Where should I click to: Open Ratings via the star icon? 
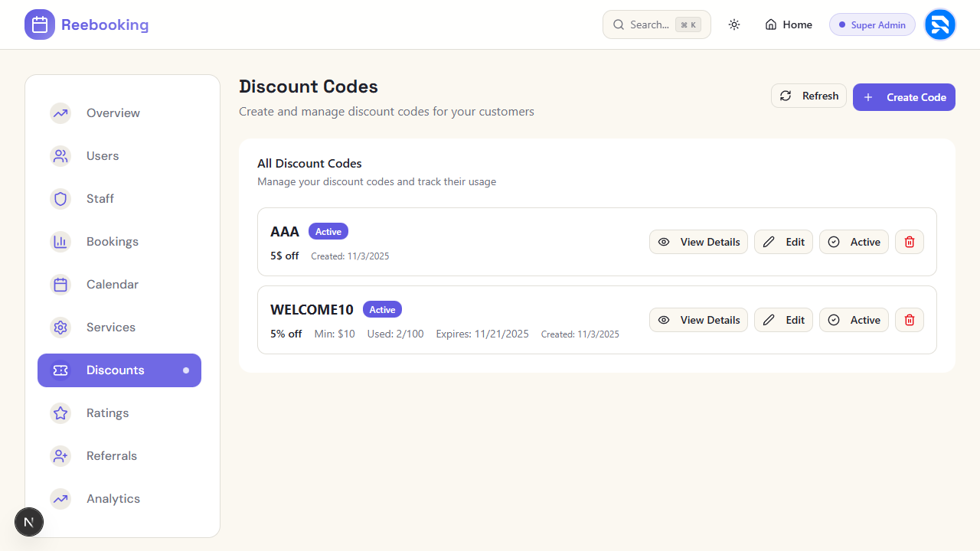(x=60, y=413)
